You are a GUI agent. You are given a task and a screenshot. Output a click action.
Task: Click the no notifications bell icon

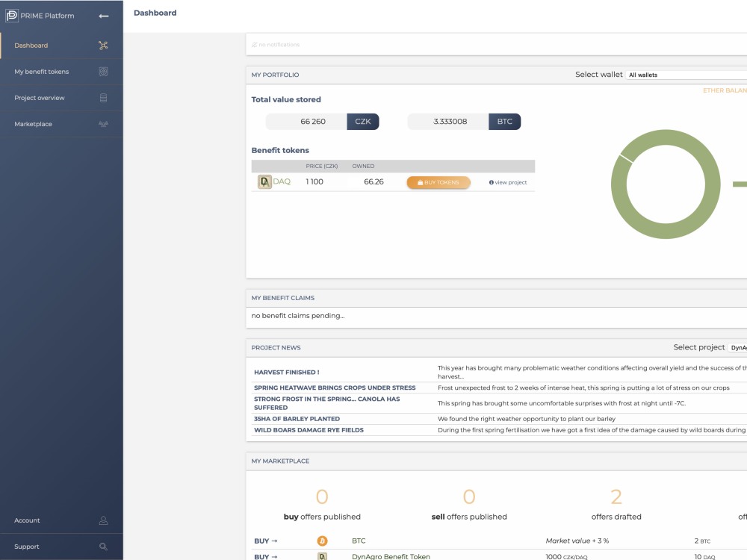coord(255,45)
